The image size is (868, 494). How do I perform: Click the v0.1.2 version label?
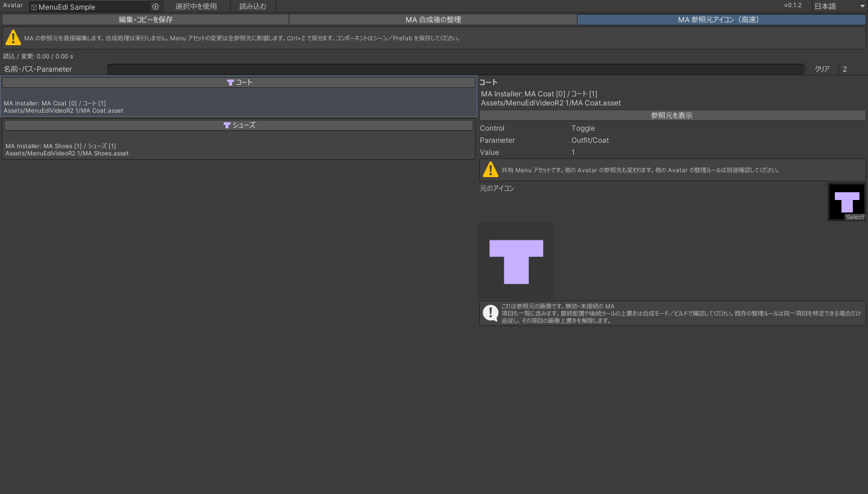793,5
